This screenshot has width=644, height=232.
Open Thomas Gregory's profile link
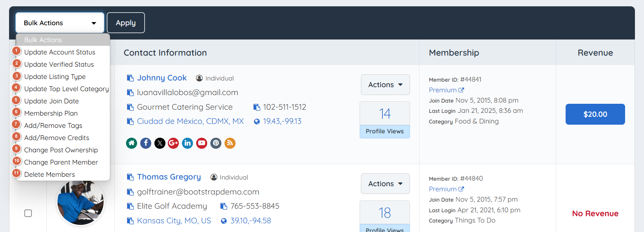coord(169,177)
